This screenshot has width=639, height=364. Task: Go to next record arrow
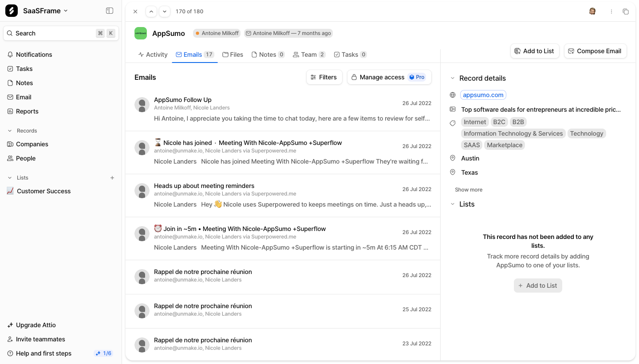pyautogui.click(x=165, y=12)
